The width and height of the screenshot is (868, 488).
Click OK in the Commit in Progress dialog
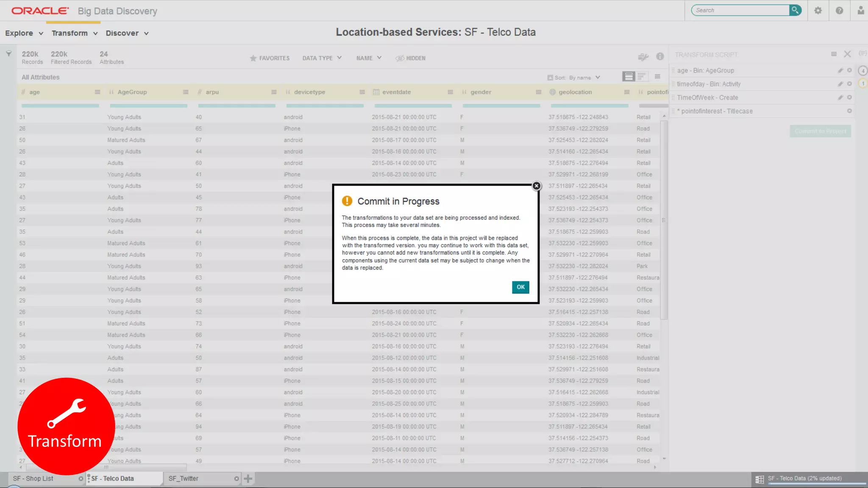pyautogui.click(x=520, y=287)
